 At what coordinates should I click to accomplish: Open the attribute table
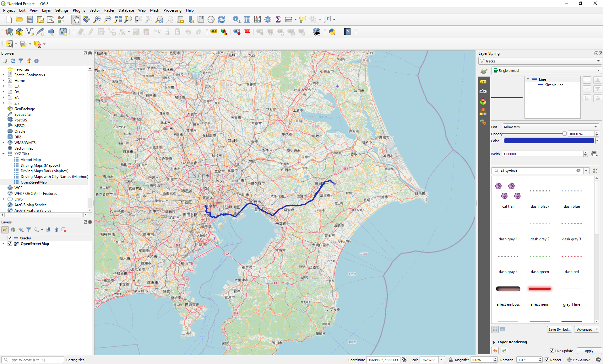pos(247,19)
